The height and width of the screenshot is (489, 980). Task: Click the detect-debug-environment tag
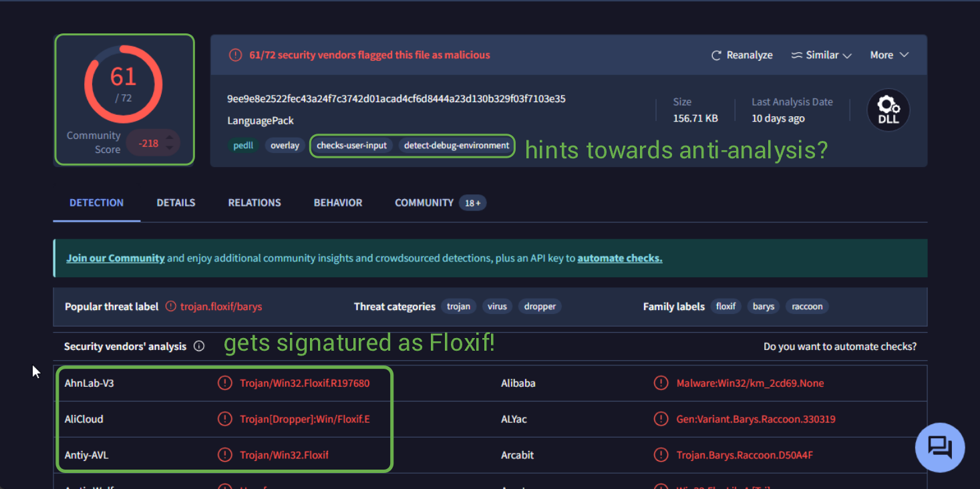456,145
